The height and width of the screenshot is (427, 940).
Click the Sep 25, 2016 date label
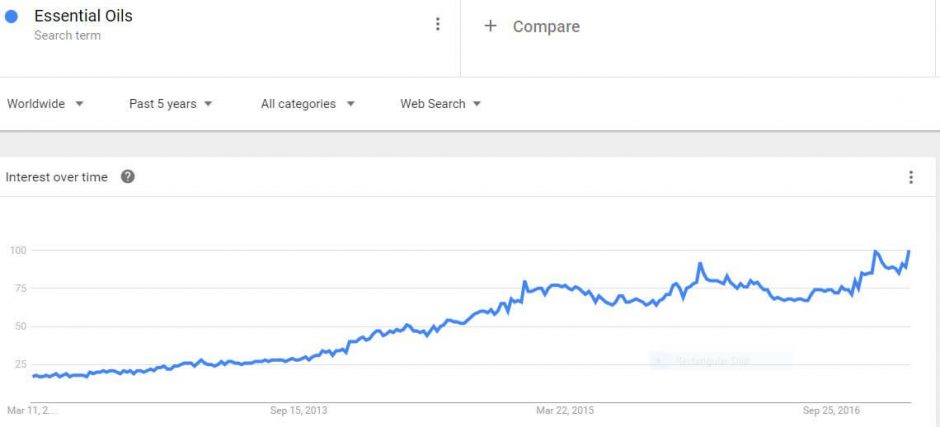coord(831,411)
